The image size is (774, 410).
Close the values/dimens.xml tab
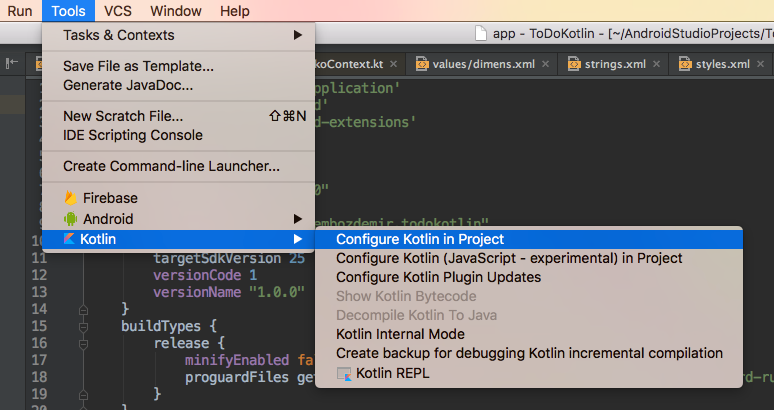545,64
